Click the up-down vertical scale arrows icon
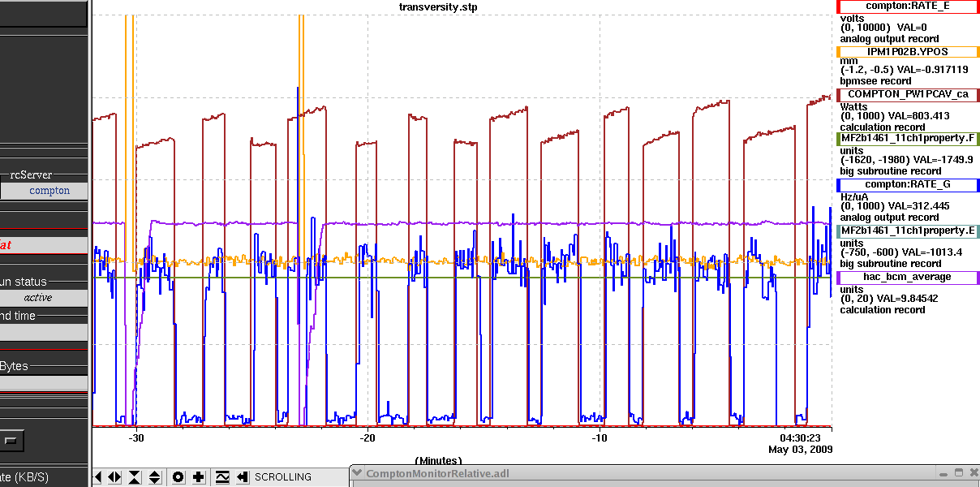The width and height of the screenshot is (980, 487). 155,477
